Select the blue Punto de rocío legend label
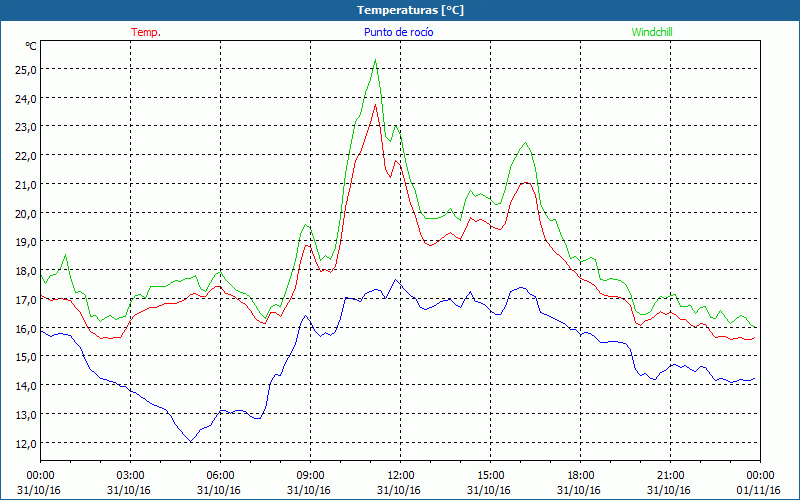800x500 pixels. click(x=398, y=32)
